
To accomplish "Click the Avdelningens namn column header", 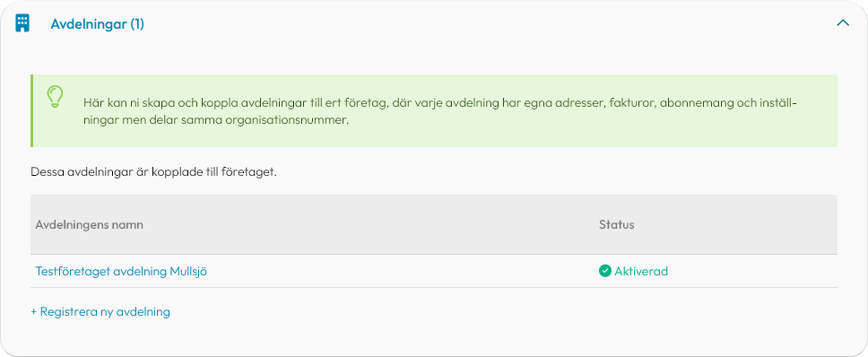I will (89, 225).
